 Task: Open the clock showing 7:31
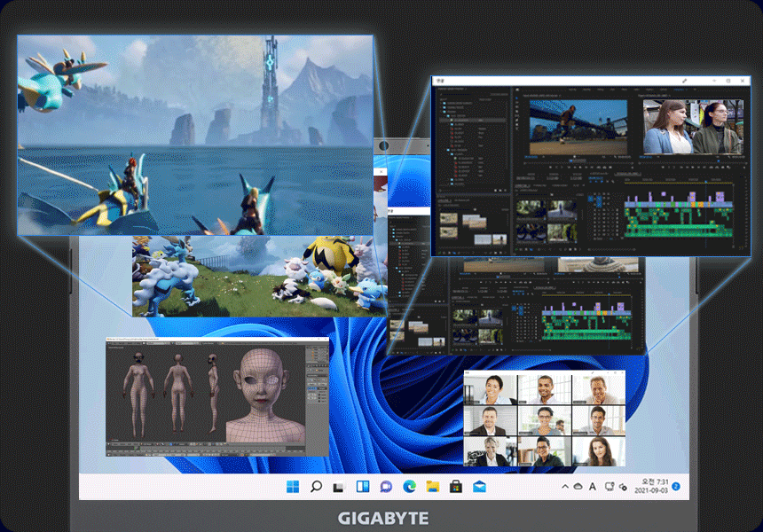coord(651,486)
